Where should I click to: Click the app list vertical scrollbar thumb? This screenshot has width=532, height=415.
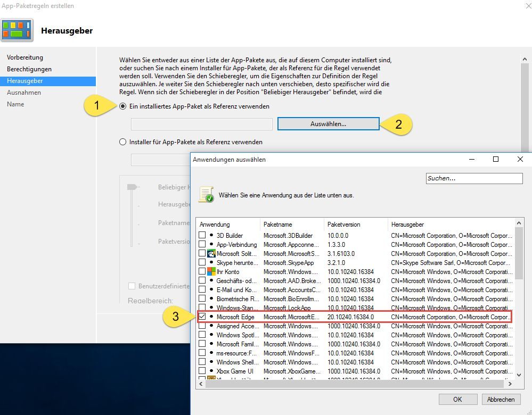click(x=519, y=253)
